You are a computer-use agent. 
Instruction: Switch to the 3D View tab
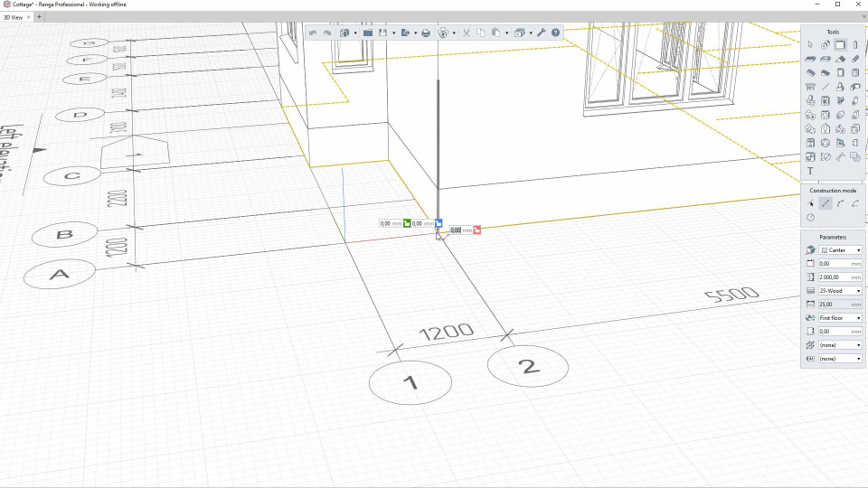click(14, 17)
